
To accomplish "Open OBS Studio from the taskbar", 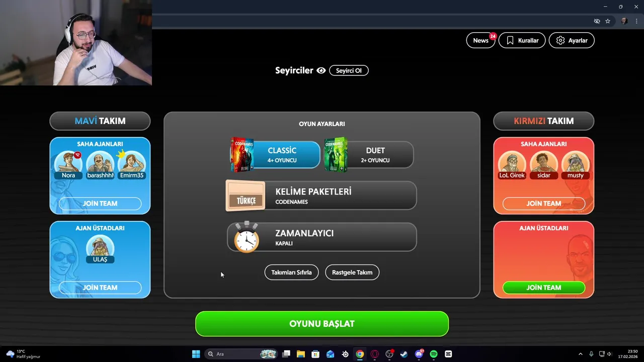I will 389,354.
